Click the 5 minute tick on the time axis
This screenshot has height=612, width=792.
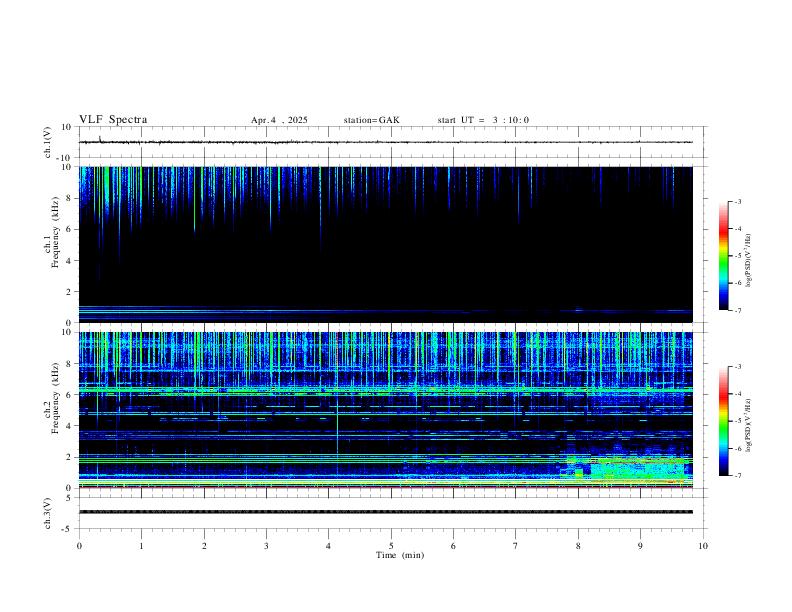(391, 546)
